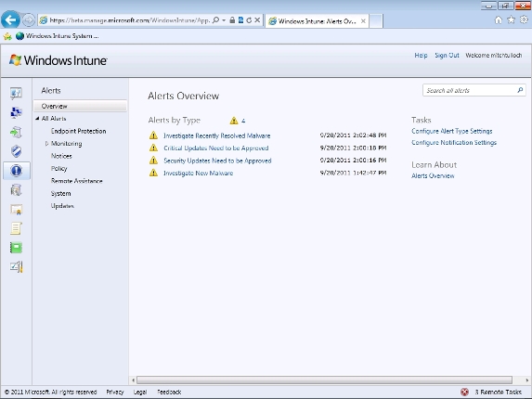Select the Alerts workspace icon

click(x=16, y=171)
